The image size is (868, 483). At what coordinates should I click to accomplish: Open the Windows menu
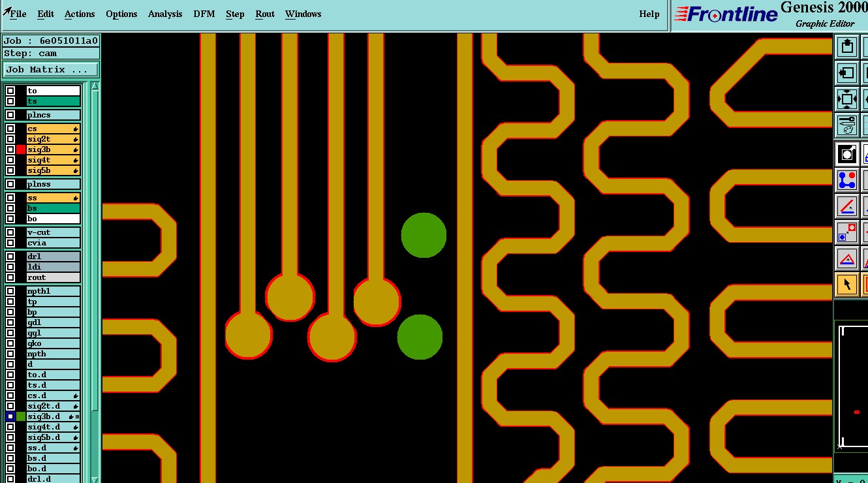click(303, 14)
